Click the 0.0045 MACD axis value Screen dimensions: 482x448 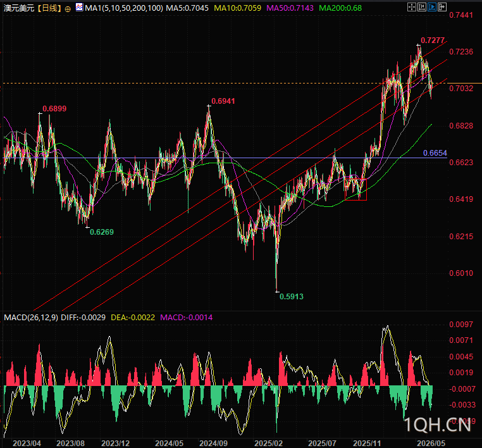(x=461, y=357)
